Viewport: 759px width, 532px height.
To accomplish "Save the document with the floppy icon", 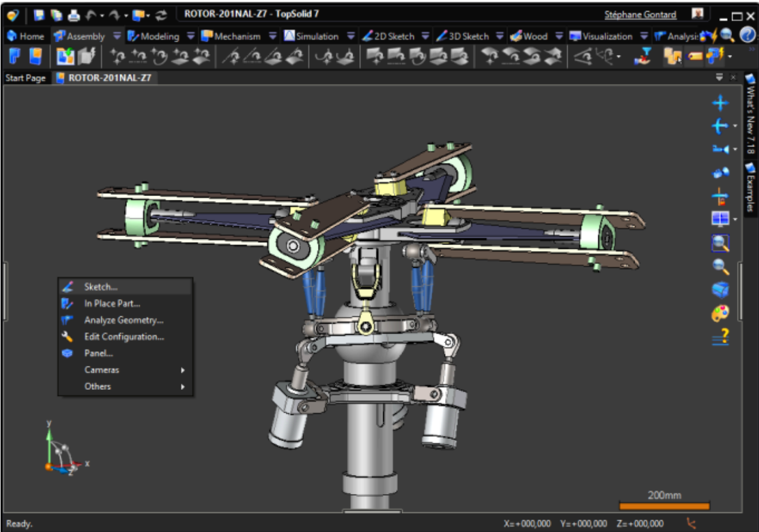I will pyautogui.click(x=39, y=15).
